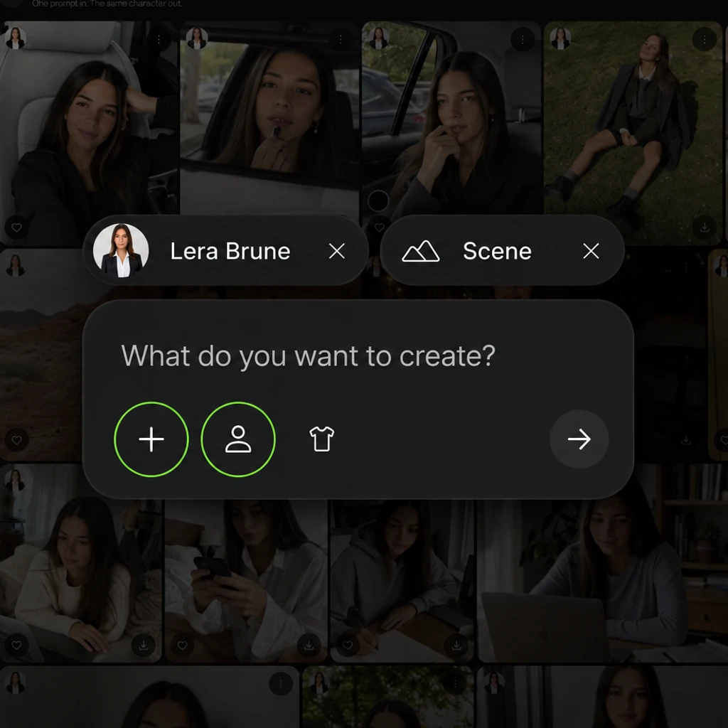Open the woman holding phone thumbnail
728x728 pixels.
click(x=246, y=580)
